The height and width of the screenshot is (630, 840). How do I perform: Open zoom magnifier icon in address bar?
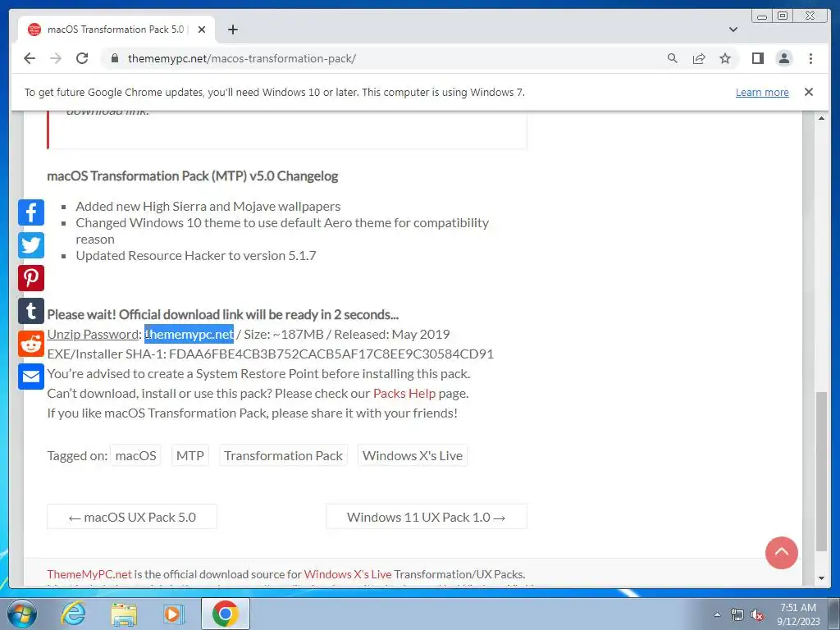click(673, 58)
